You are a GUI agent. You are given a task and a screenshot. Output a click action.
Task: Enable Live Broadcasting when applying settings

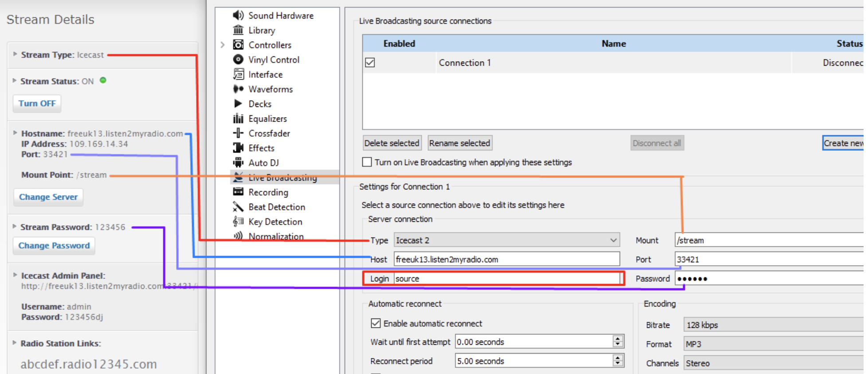coord(367,162)
